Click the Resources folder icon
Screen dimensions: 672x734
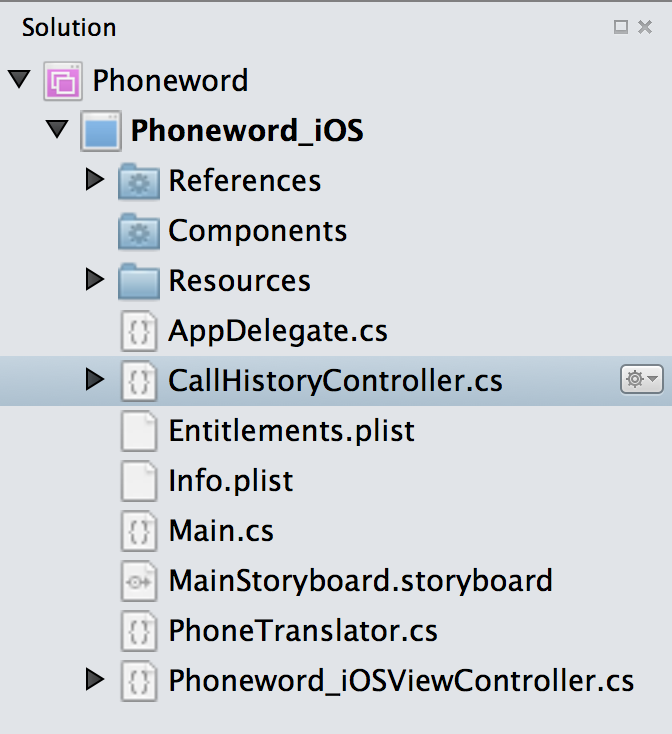tap(139, 281)
